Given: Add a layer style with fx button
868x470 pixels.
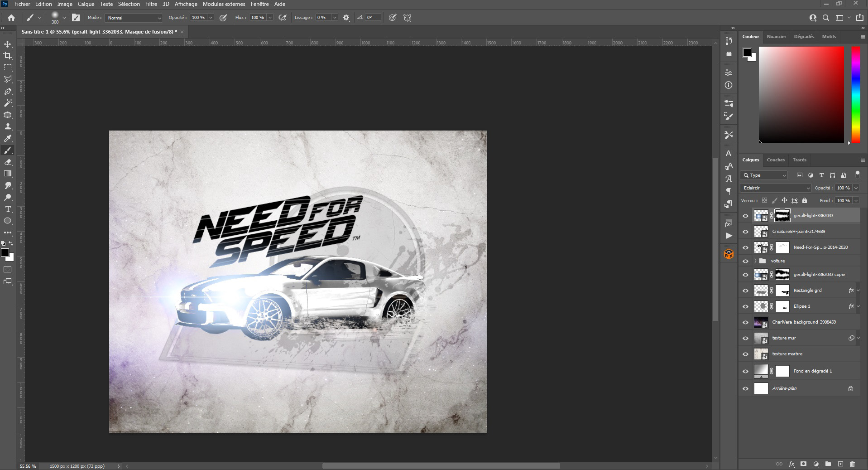Looking at the screenshot, I should click(791, 464).
